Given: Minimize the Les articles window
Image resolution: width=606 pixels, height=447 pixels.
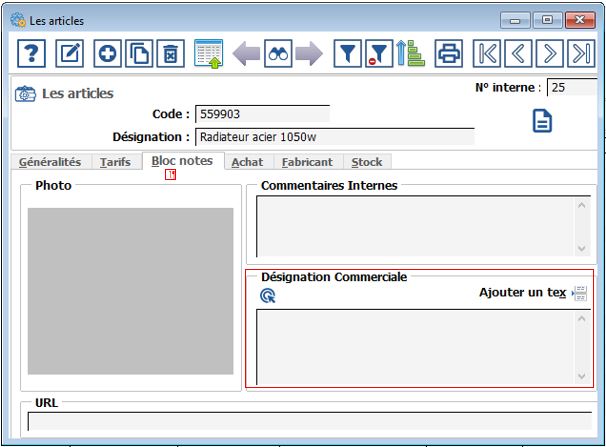Looking at the screenshot, I should (x=515, y=20).
